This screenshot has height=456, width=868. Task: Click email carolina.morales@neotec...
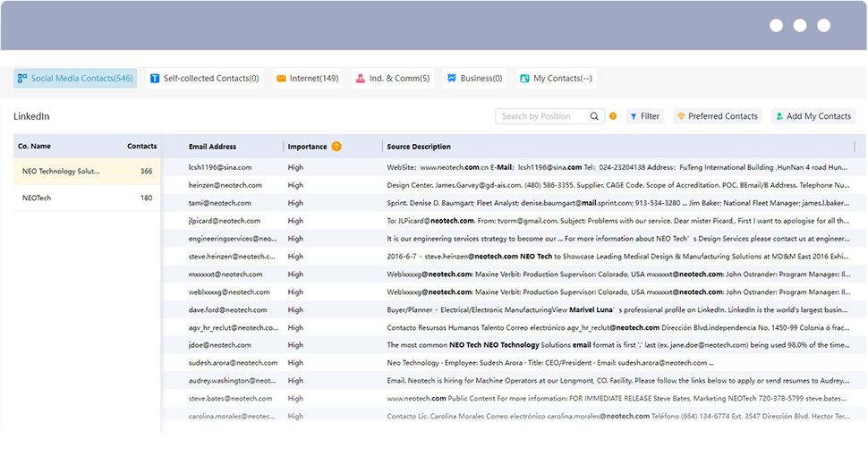tap(232, 416)
